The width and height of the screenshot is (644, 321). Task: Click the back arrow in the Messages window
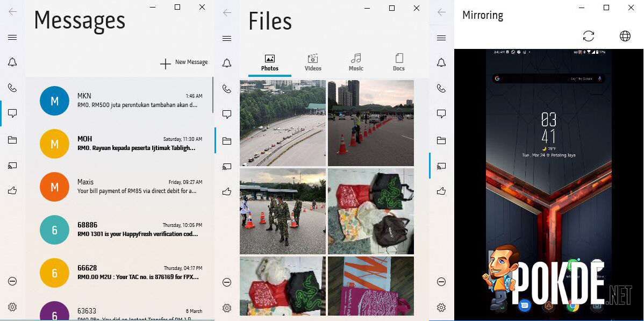click(13, 11)
